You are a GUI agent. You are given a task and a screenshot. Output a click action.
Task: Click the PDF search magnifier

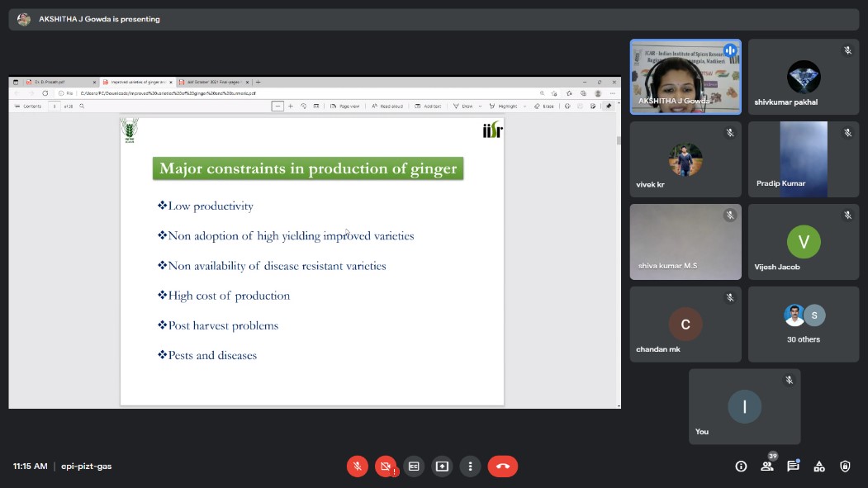pos(82,107)
